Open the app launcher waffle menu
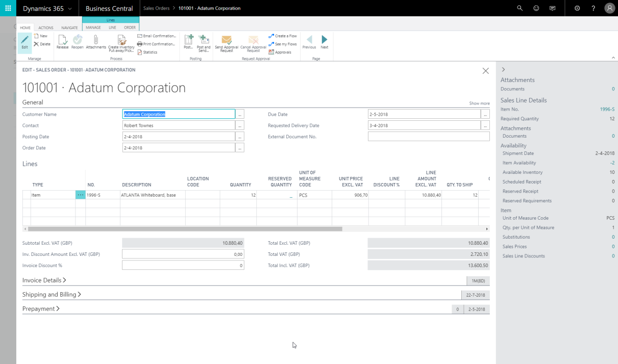Viewport: 618px width, 364px height. click(x=8, y=8)
